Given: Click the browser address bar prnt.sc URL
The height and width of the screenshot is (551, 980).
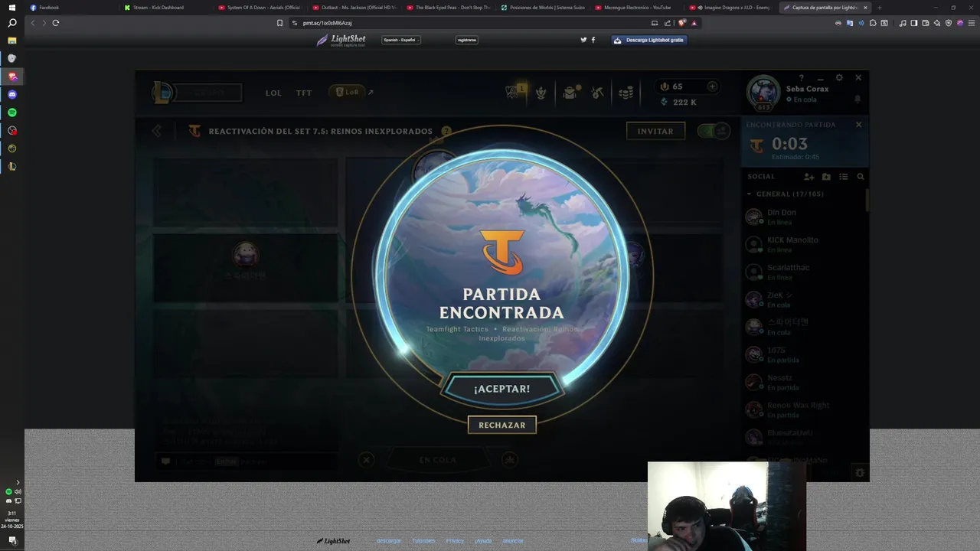Looking at the screenshot, I should pyautogui.click(x=327, y=23).
